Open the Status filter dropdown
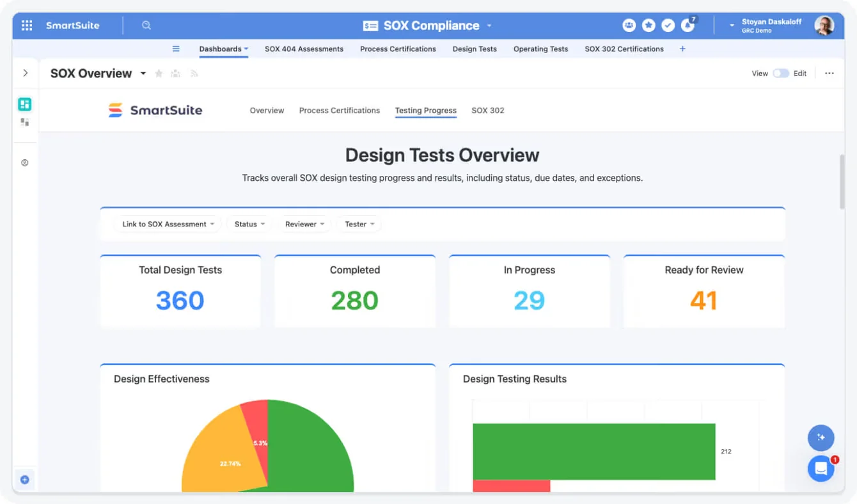This screenshot has height=504, width=857. pyautogui.click(x=249, y=224)
